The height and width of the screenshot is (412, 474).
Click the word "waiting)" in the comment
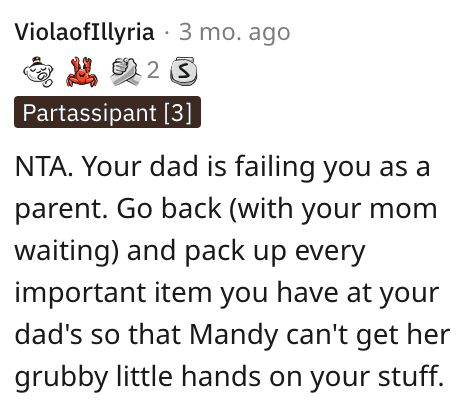coord(67,252)
